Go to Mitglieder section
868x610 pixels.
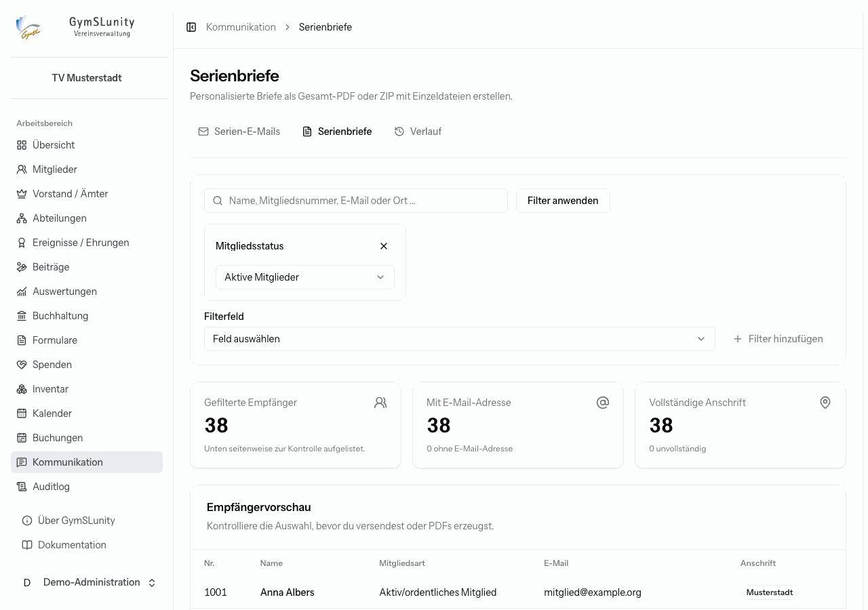click(x=87, y=169)
